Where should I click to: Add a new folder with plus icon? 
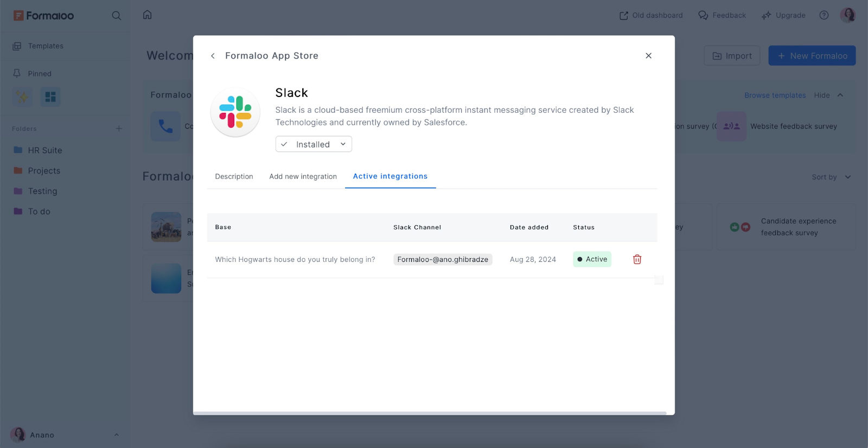coord(119,129)
